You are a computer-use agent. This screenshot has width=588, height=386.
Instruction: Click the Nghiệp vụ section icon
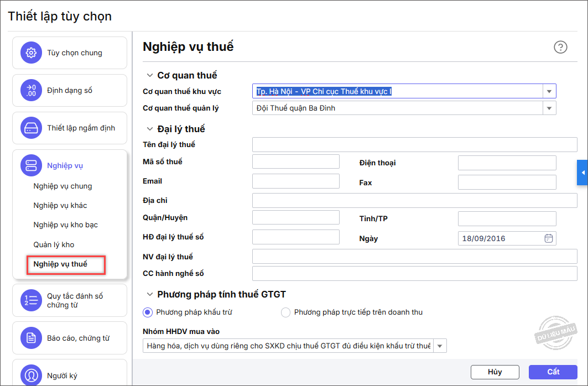click(x=32, y=165)
